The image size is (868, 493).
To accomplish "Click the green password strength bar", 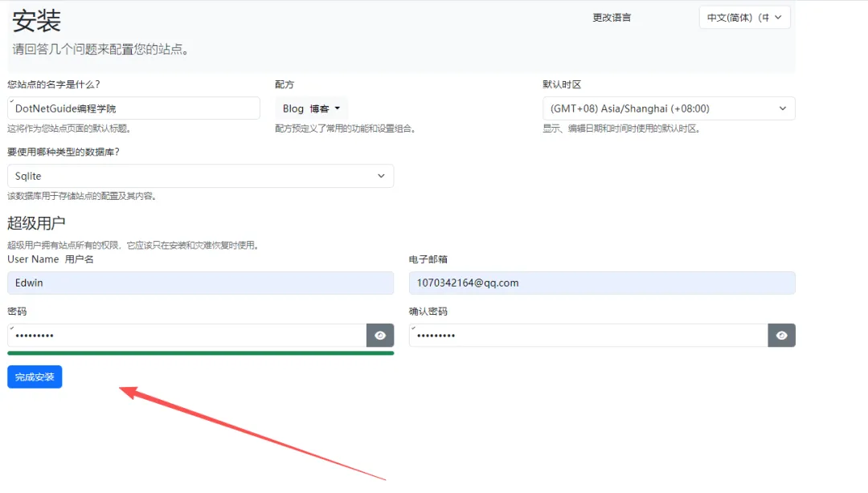I will coord(200,352).
